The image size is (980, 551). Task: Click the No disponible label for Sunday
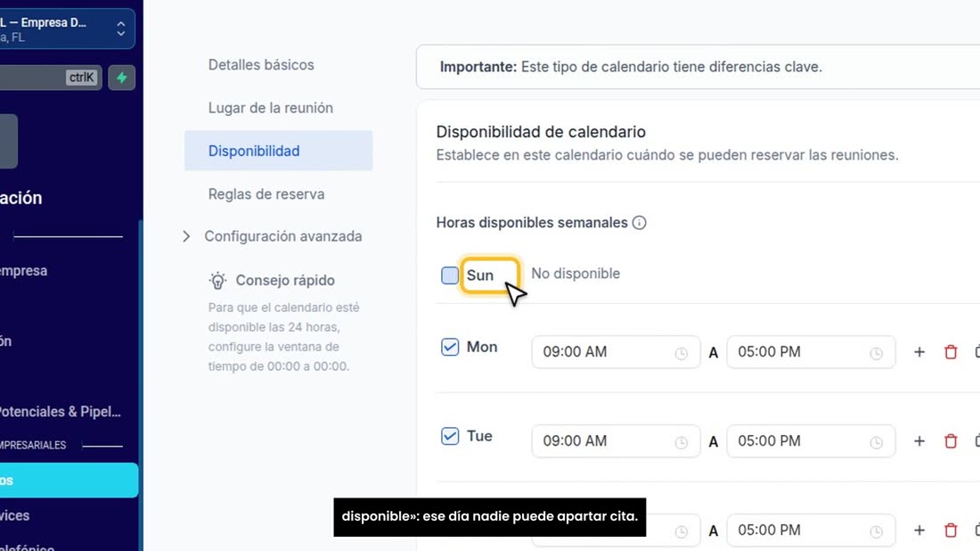[x=576, y=274]
